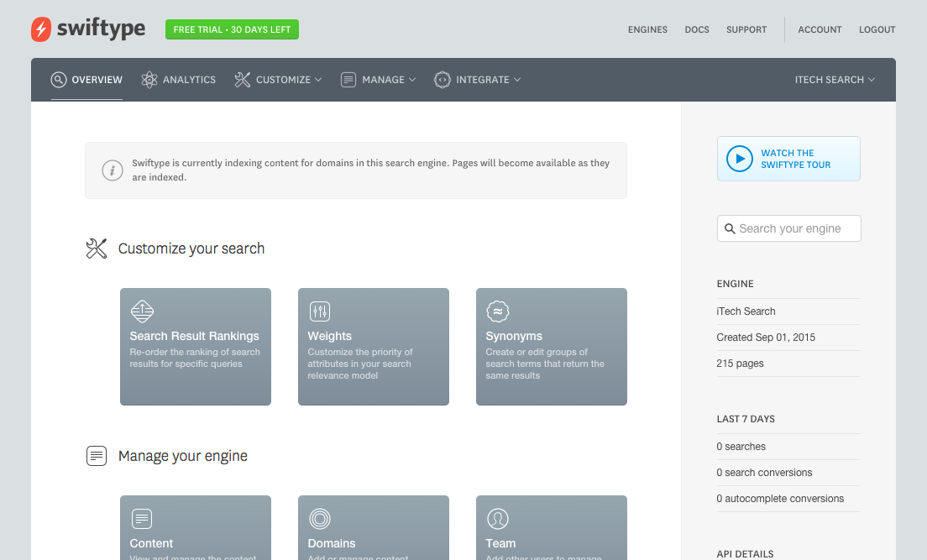Open the Team card
This screenshot has height=560, width=927.
click(x=552, y=527)
